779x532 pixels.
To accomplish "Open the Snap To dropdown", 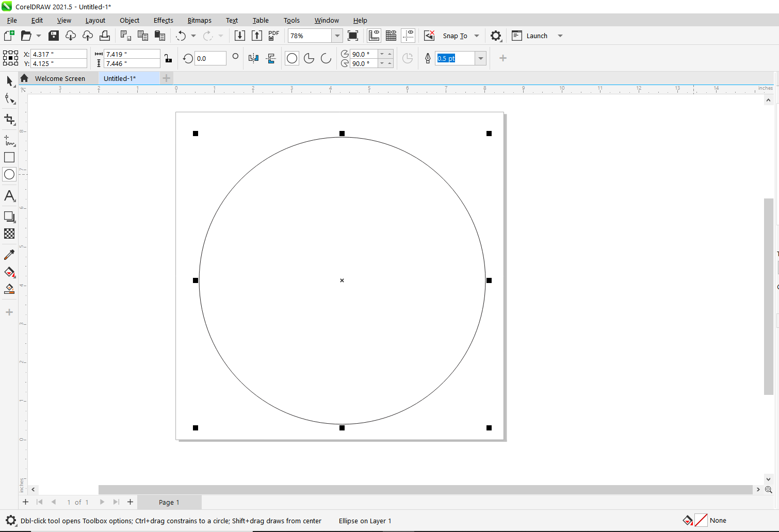I will coord(476,36).
